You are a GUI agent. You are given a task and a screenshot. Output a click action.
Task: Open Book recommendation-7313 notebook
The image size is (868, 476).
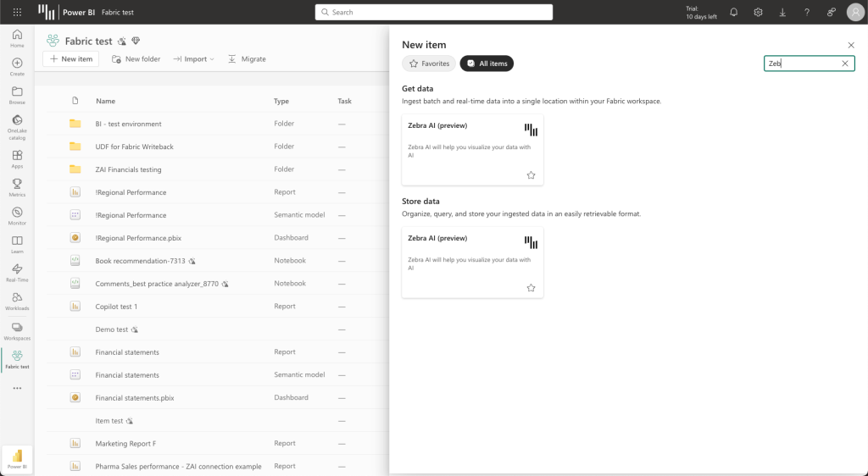pos(140,261)
